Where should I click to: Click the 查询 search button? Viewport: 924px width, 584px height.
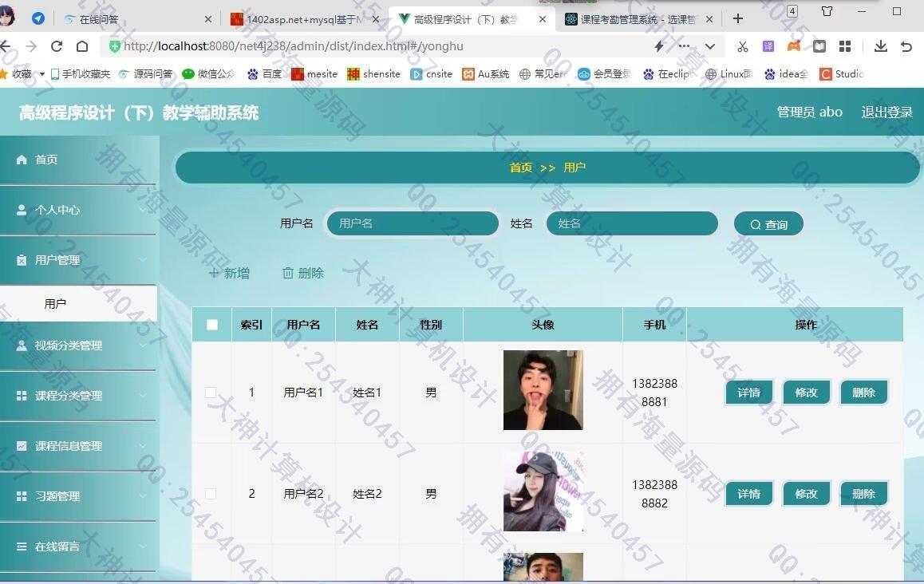[768, 224]
